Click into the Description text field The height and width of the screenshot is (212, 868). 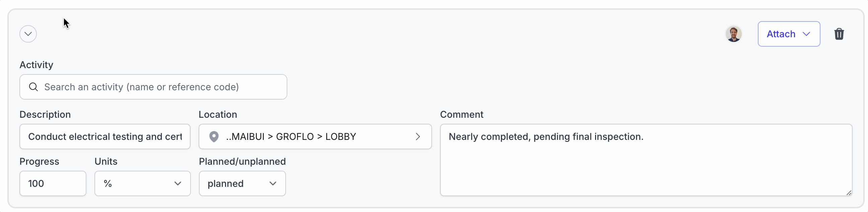point(105,137)
